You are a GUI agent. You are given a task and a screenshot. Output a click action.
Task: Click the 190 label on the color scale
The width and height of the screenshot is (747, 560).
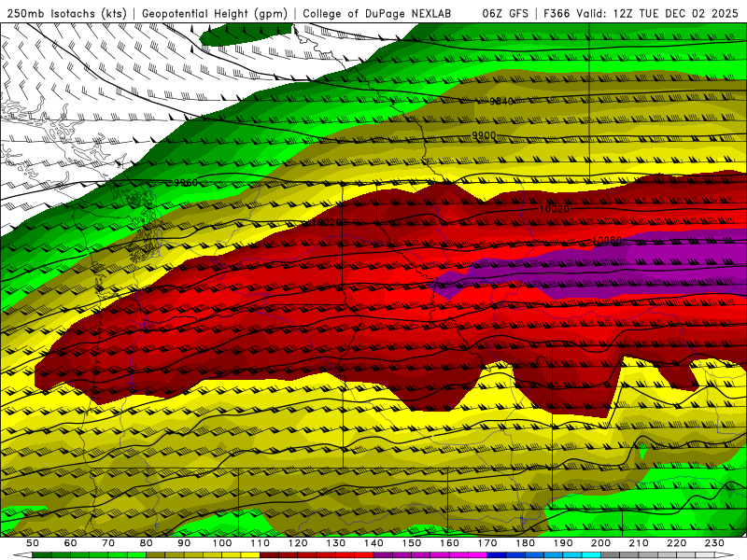(563, 543)
